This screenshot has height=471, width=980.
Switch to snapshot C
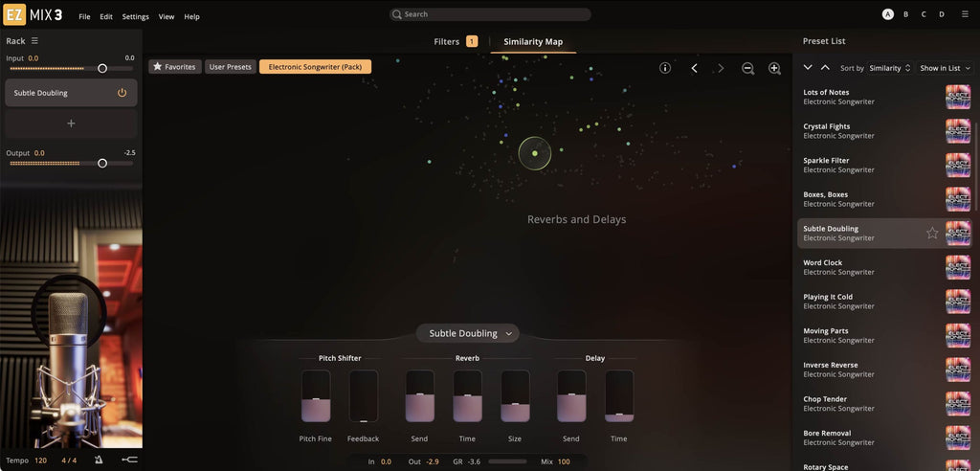click(924, 14)
